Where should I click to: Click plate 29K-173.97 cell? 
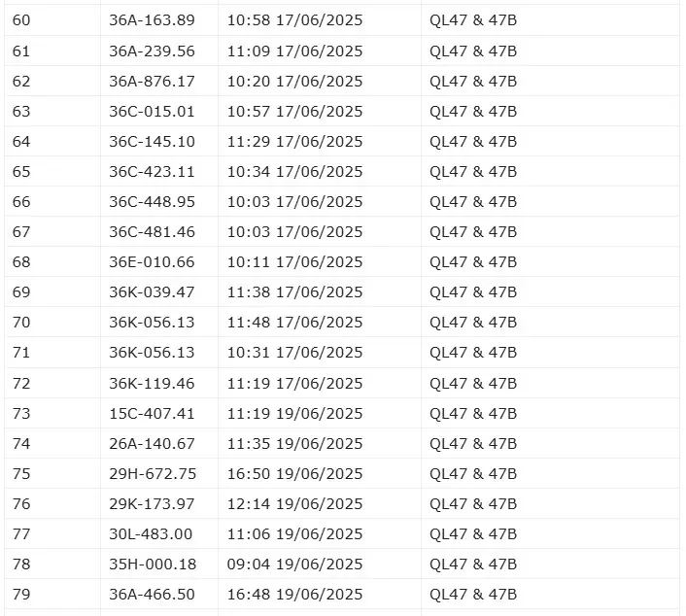tap(152, 503)
